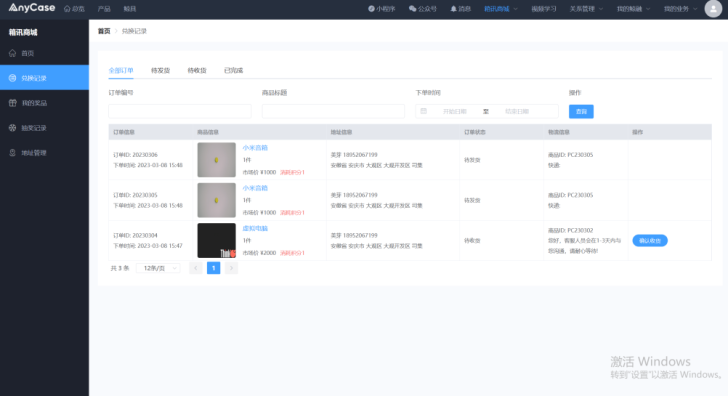Open 地址管理 address management sidebar item
728x396 pixels.
(x=44, y=153)
